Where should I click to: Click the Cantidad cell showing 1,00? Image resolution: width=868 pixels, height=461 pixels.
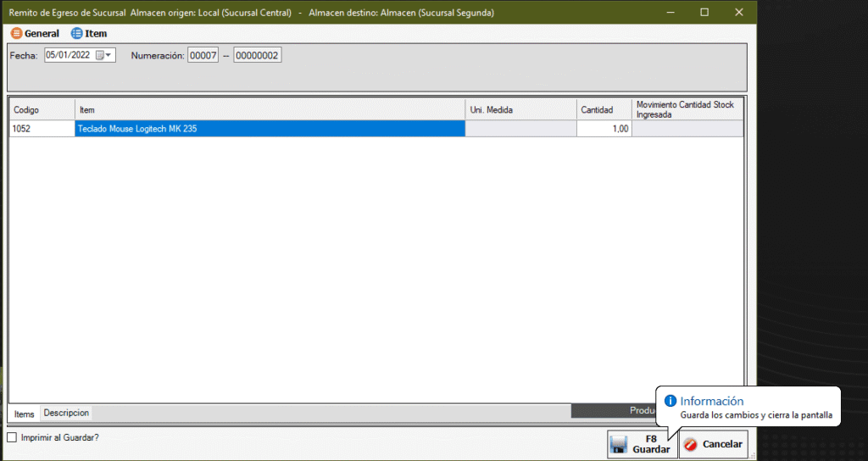click(604, 129)
